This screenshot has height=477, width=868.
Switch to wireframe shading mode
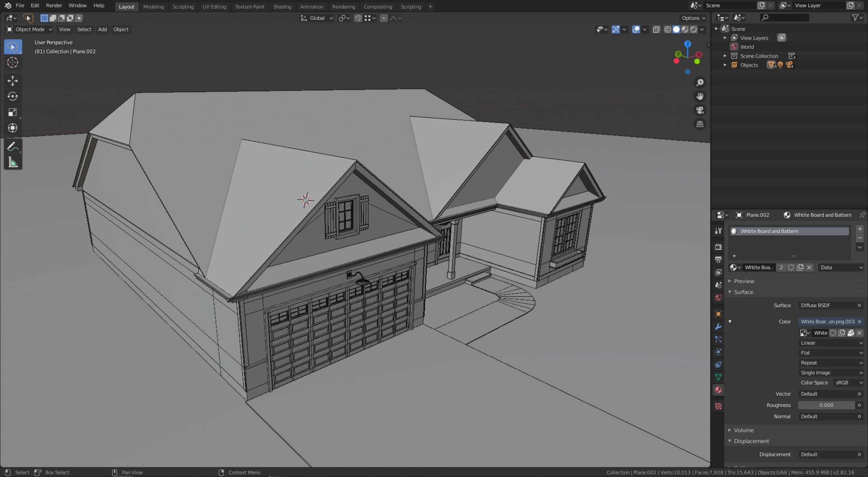(x=667, y=29)
